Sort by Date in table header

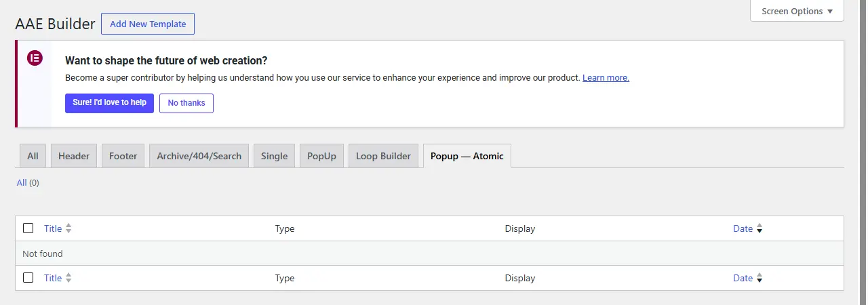(743, 229)
